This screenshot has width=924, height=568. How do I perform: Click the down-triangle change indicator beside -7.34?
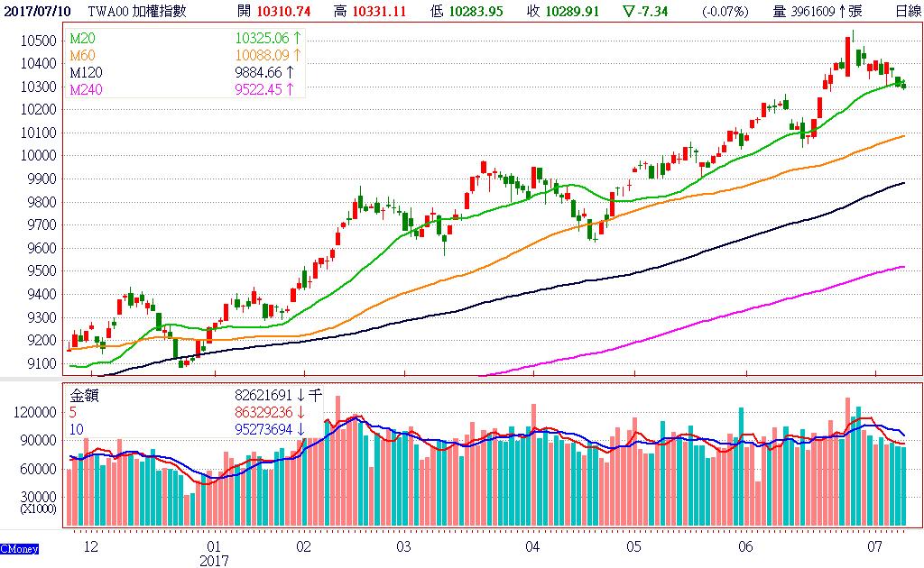628,12
